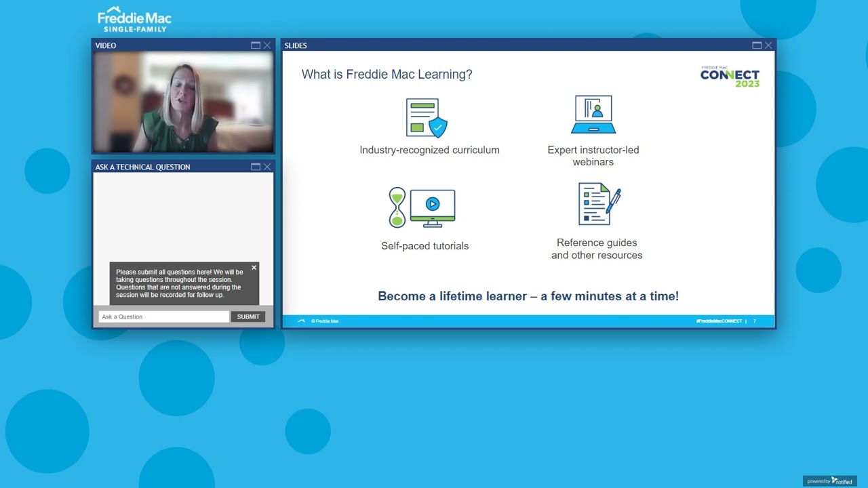This screenshot has width=868, height=488.
Task: Click the SUBMIT button
Action: click(x=248, y=317)
